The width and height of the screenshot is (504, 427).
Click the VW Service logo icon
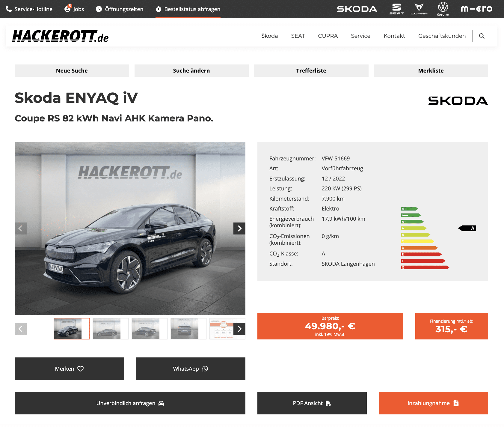(x=443, y=9)
